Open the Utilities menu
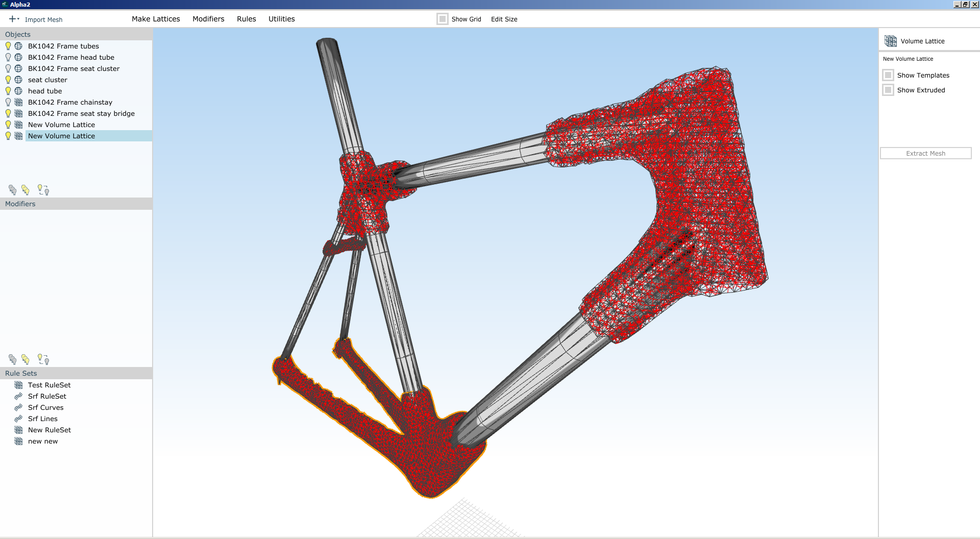Screen dimensions: 980x539 point(282,19)
